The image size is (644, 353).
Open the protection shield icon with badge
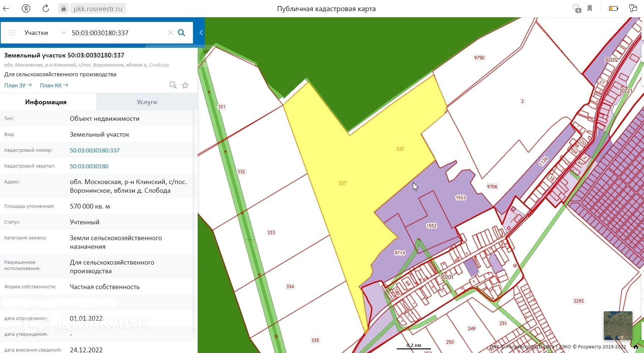coord(576,9)
